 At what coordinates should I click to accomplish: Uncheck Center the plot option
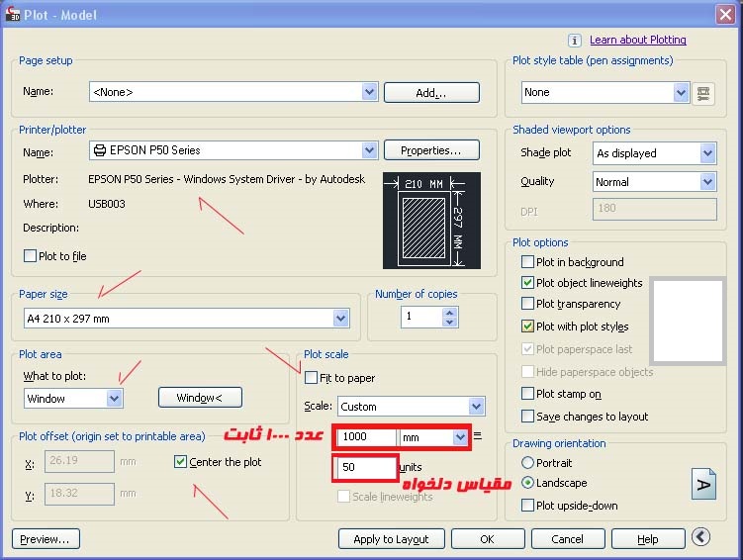point(180,462)
